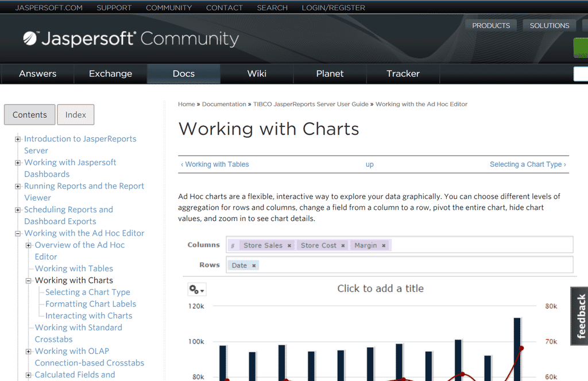Click the 70k right axis label

(x=551, y=341)
